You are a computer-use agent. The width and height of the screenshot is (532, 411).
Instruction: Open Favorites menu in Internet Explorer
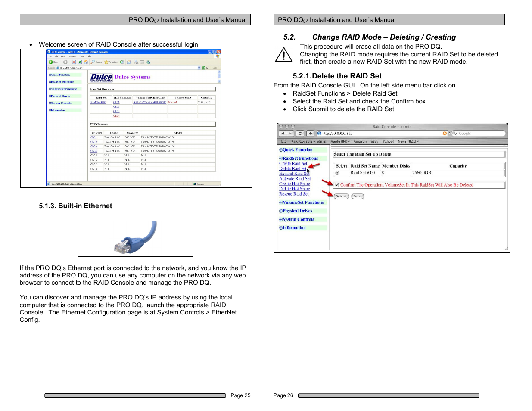pos(72,56)
